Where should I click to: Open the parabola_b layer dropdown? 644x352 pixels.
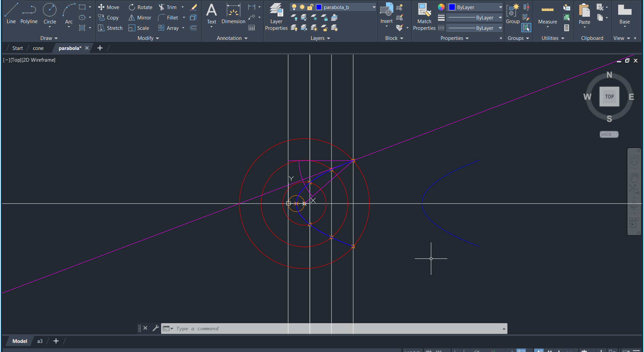click(374, 7)
